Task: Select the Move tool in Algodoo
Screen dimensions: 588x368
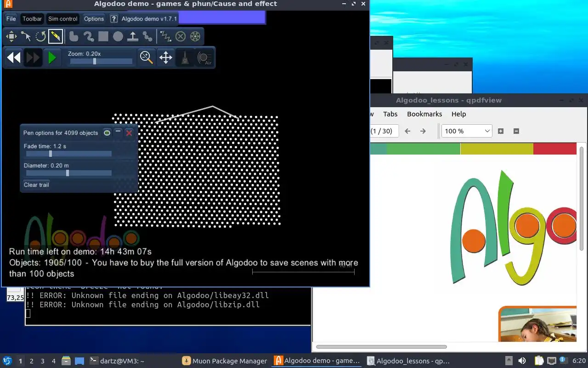Action: 11,36
